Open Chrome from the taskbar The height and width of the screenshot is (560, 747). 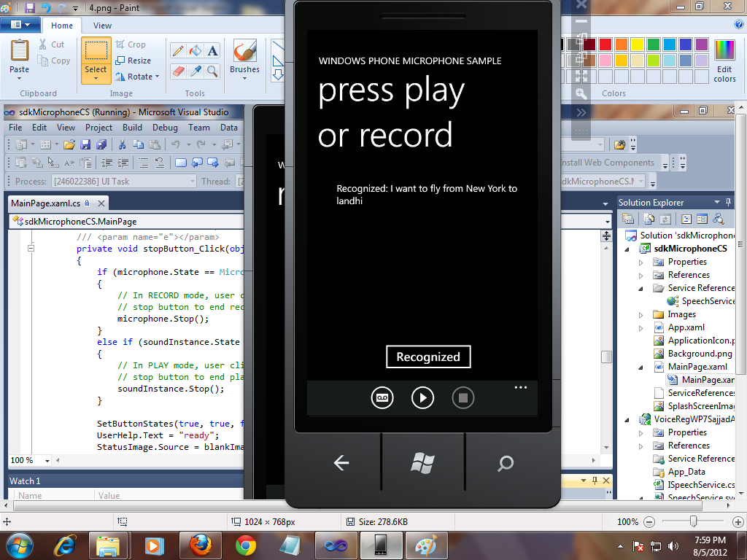[x=246, y=545]
